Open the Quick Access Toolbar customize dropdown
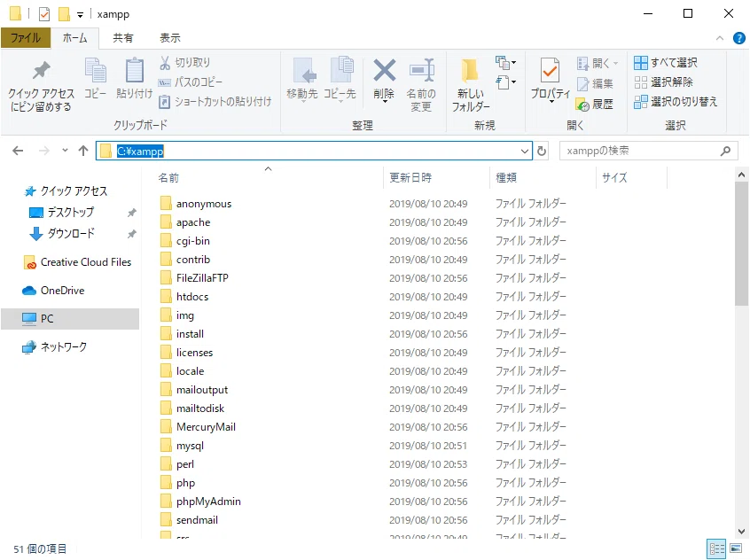Screen dimensions: 750x560 80,15
